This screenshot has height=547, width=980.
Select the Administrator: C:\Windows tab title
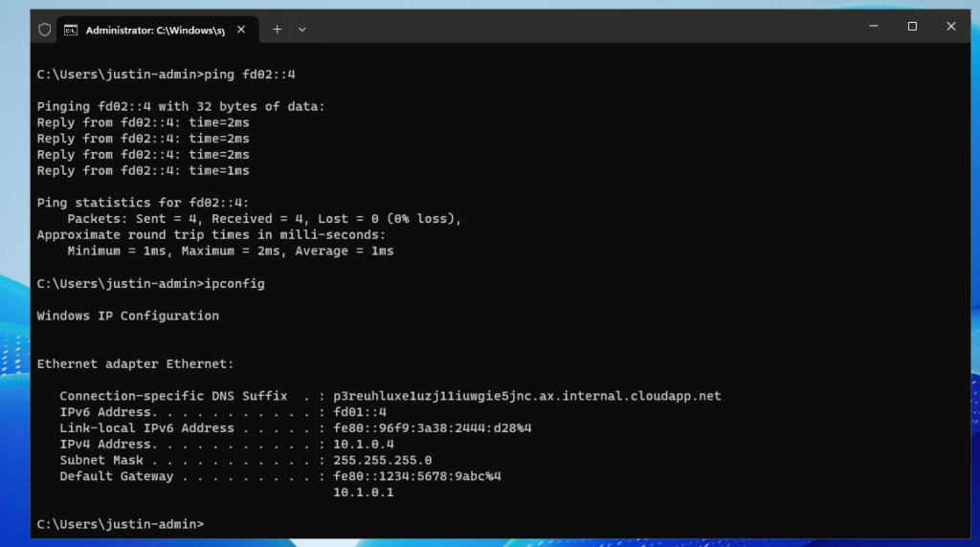click(x=155, y=30)
